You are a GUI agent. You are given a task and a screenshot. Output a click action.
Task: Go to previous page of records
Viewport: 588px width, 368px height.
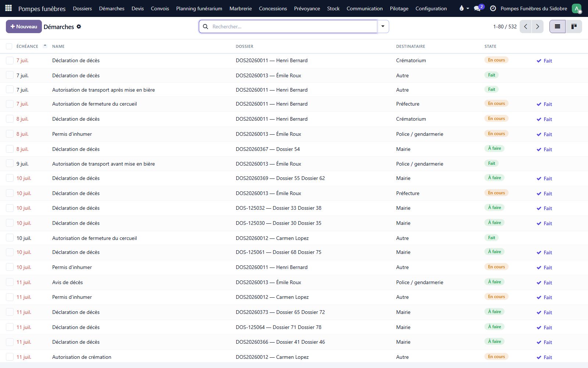point(526,26)
